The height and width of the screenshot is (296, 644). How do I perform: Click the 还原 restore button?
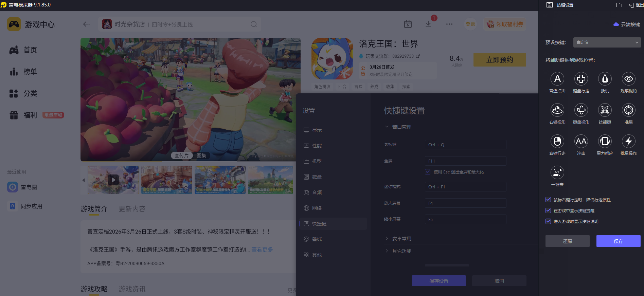pyautogui.click(x=567, y=241)
